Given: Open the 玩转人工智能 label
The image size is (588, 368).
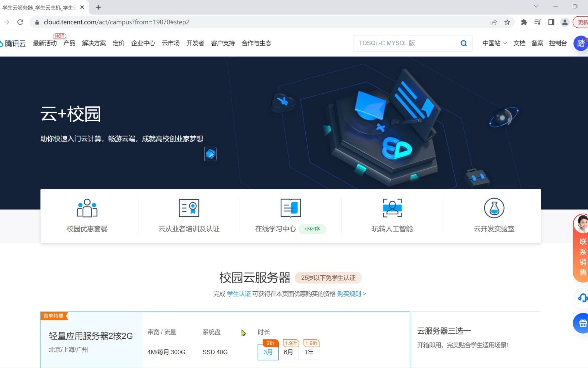Looking at the screenshot, I should pos(392,229).
